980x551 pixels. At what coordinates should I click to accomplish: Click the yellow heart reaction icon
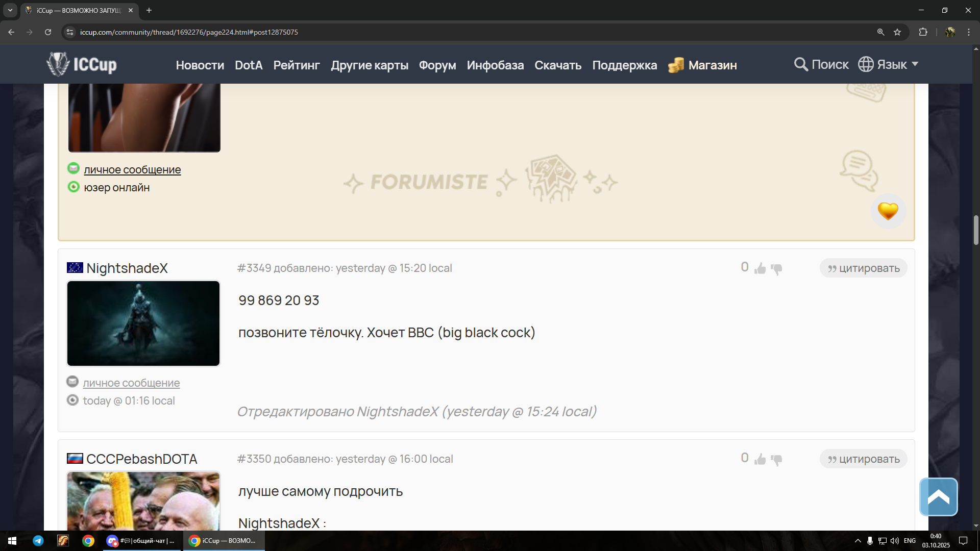pos(888,211)
